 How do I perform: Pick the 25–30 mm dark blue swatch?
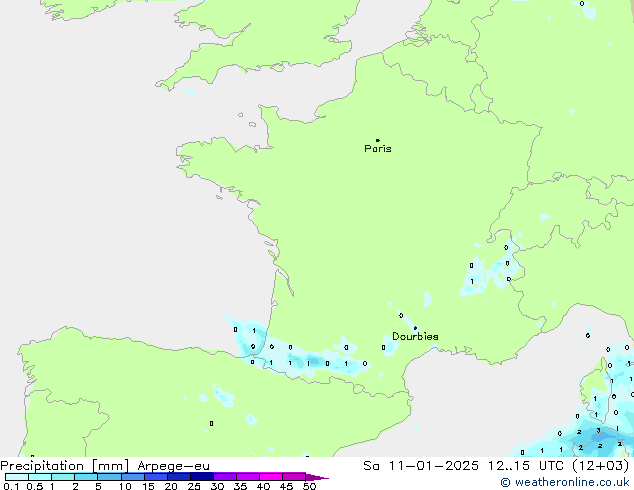click(x=201, y=477)
